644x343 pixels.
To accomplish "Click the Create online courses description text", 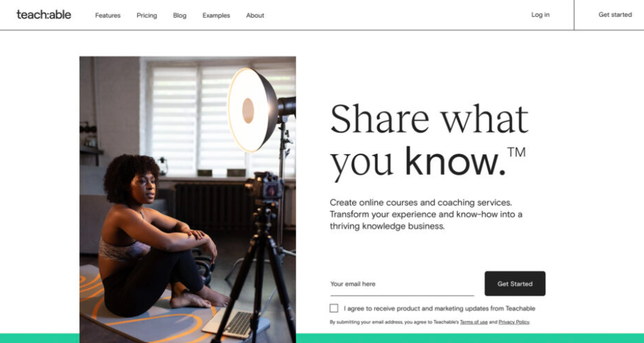I will (x=426, y=214).
